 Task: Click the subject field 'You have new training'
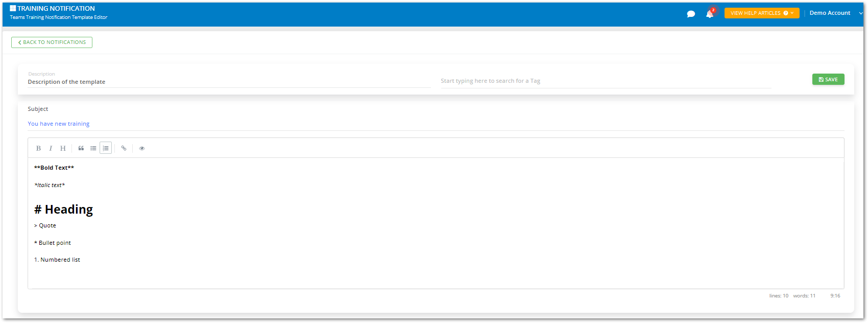tap(436, 124)
